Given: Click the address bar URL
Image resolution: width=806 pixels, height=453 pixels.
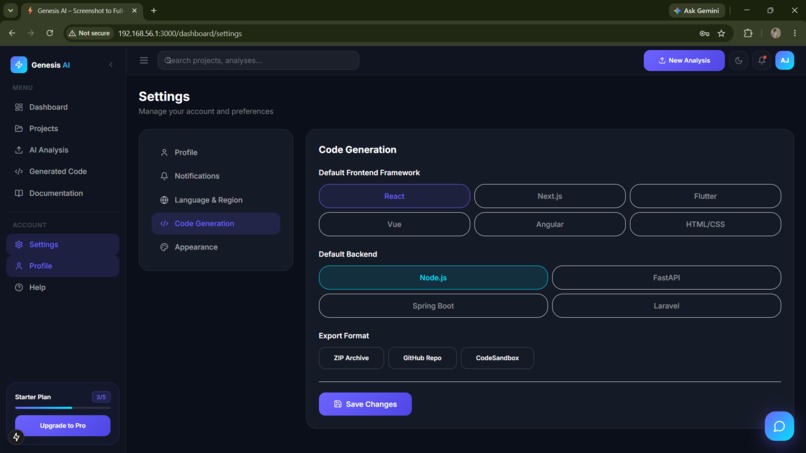Looking at the screenshot, I should [180, 33].
